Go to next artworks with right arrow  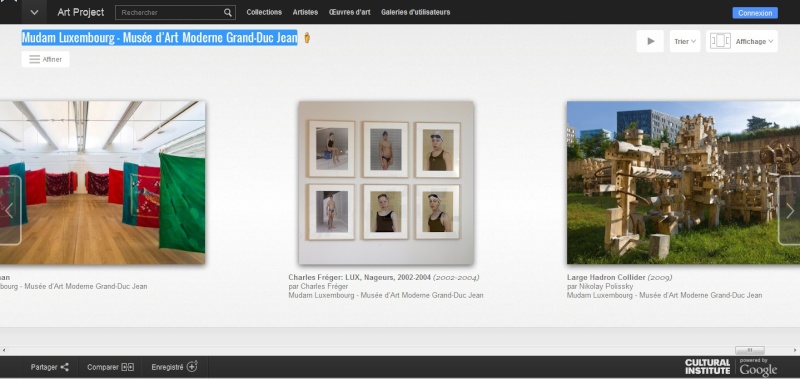click(x=789, y=210)
